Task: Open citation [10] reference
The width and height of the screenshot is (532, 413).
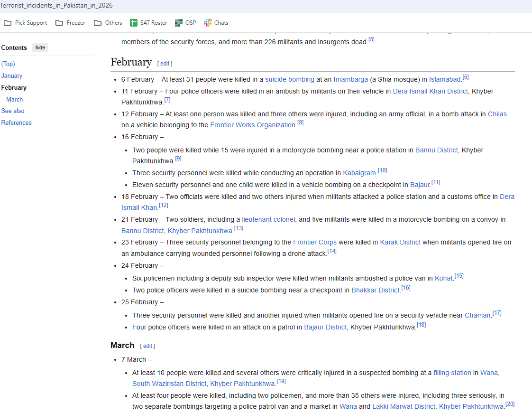Action: (382, 170)
